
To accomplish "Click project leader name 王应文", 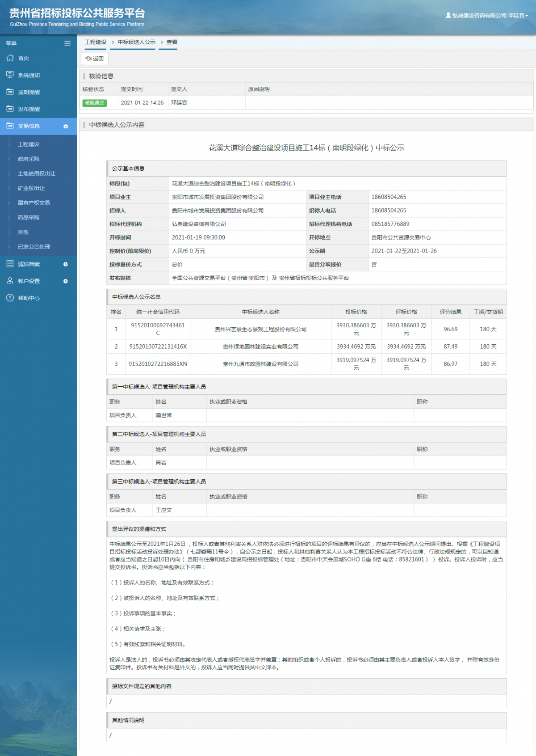I will click(x=163, y=511).
